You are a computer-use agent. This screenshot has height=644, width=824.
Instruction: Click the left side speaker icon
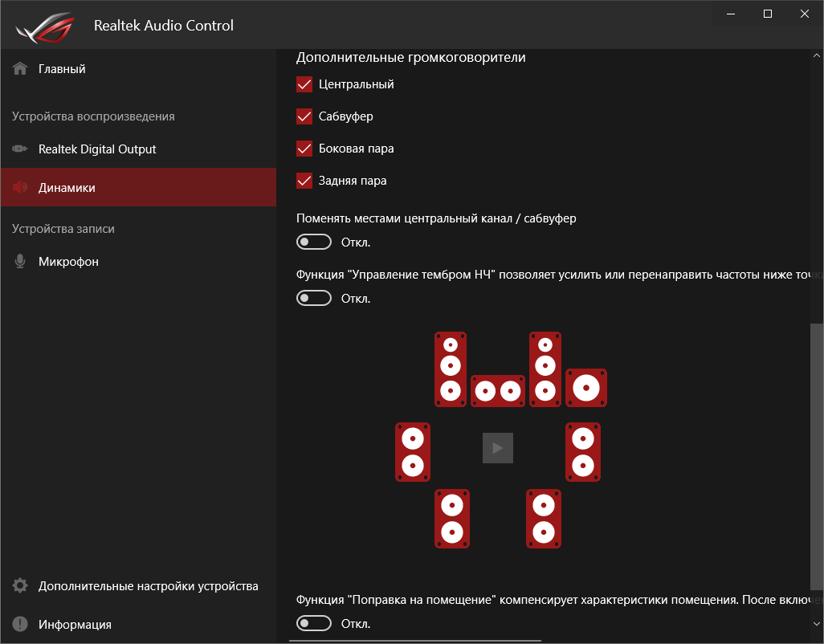(413, 452)
